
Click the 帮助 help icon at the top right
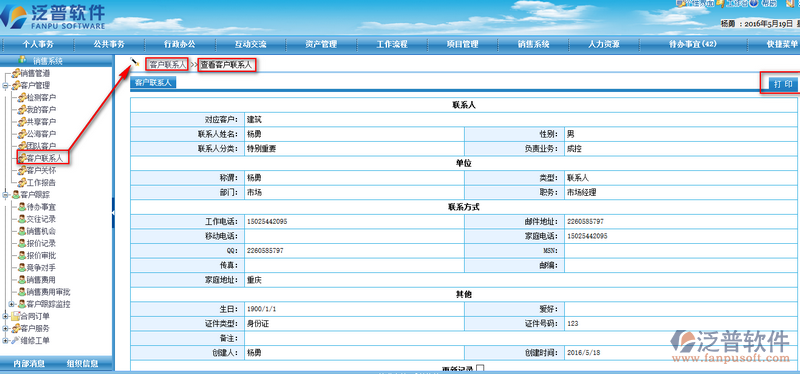pos(754,4)
